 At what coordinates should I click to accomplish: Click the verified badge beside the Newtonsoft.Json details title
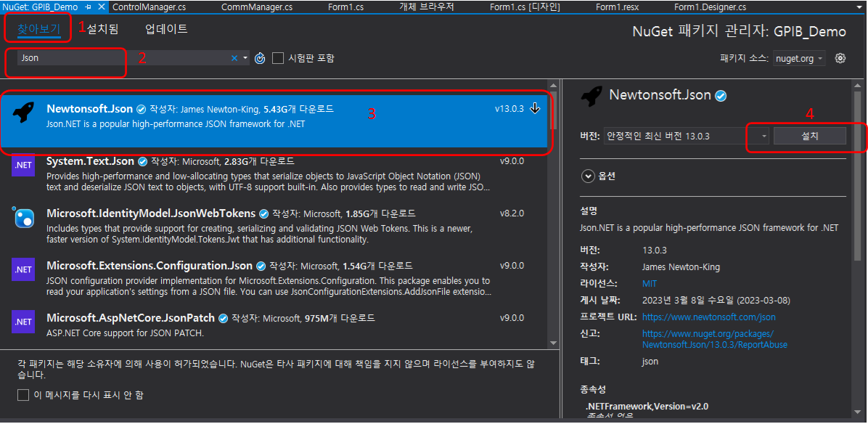[721, 96]
